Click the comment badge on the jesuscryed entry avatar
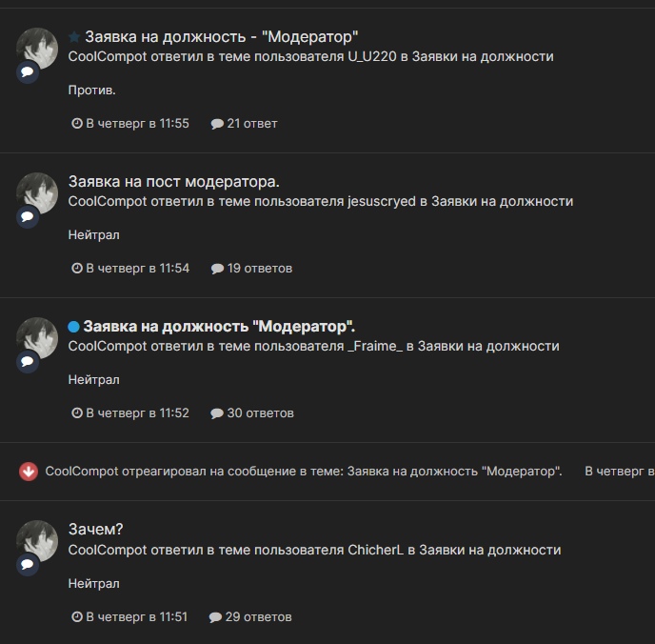 tap(28, 217)
